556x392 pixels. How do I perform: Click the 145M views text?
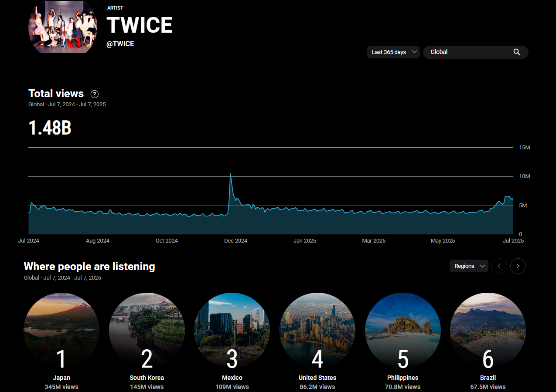coord(147,387)
